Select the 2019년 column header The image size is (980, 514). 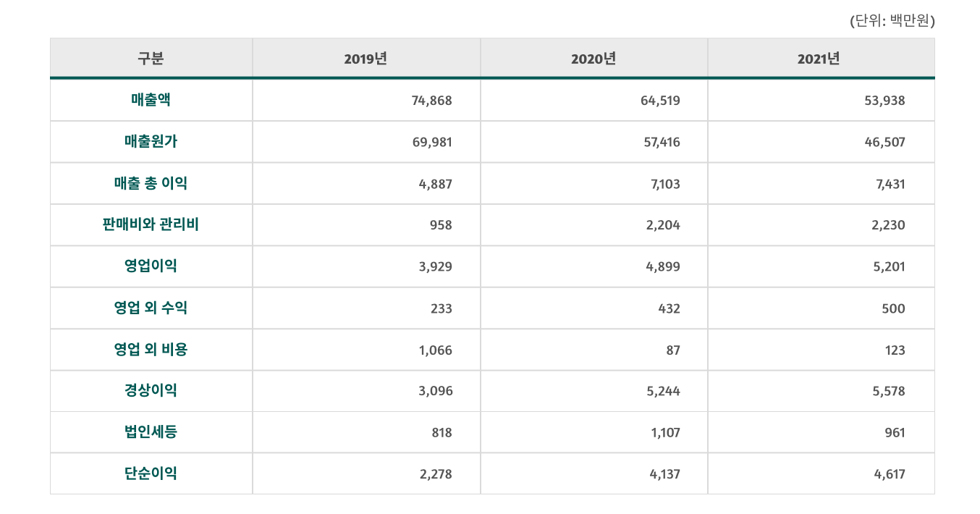[x=366, y=59]
